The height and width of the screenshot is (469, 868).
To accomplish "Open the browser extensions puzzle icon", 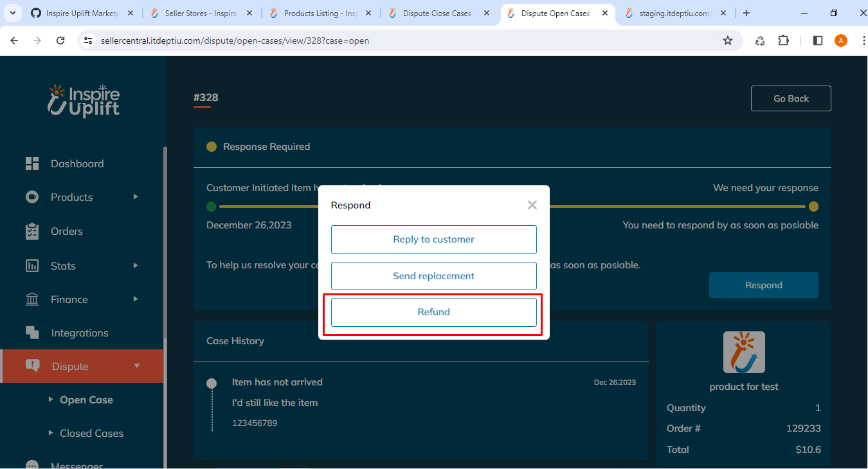I will tap(783, 41).
